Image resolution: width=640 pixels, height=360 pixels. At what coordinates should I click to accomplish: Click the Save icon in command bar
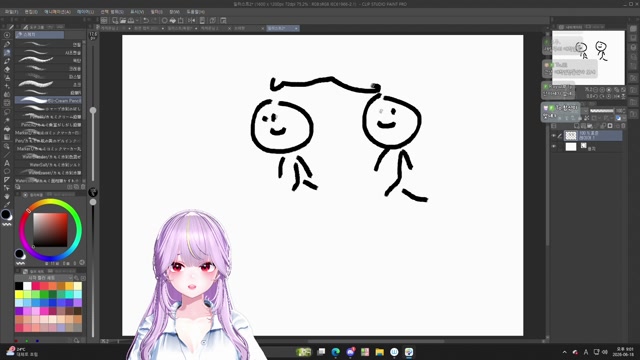(131, 20)
